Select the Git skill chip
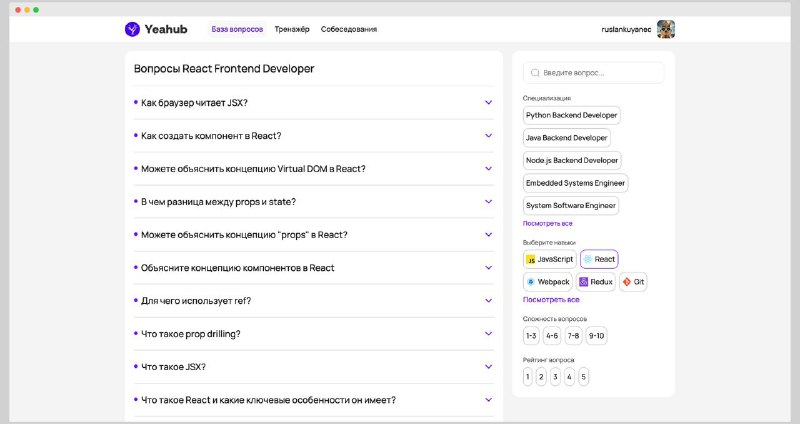The width and height of the screenshot is (800, 424). point(633,282)
